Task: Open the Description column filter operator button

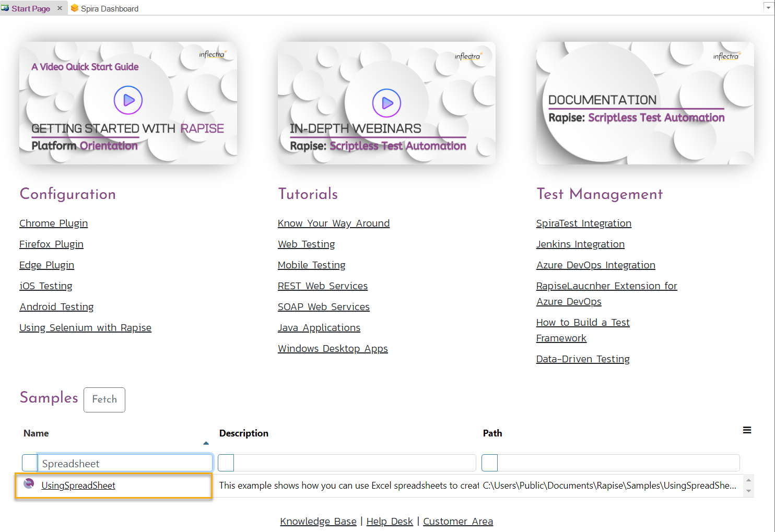Action: click(226, 463)
